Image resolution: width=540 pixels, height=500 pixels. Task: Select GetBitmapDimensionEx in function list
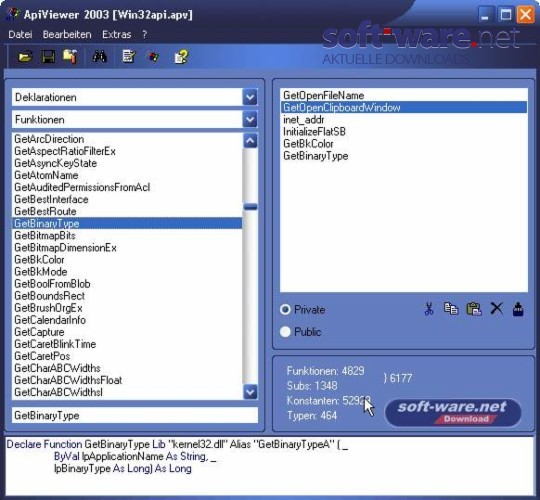click(x=127, y=248)
